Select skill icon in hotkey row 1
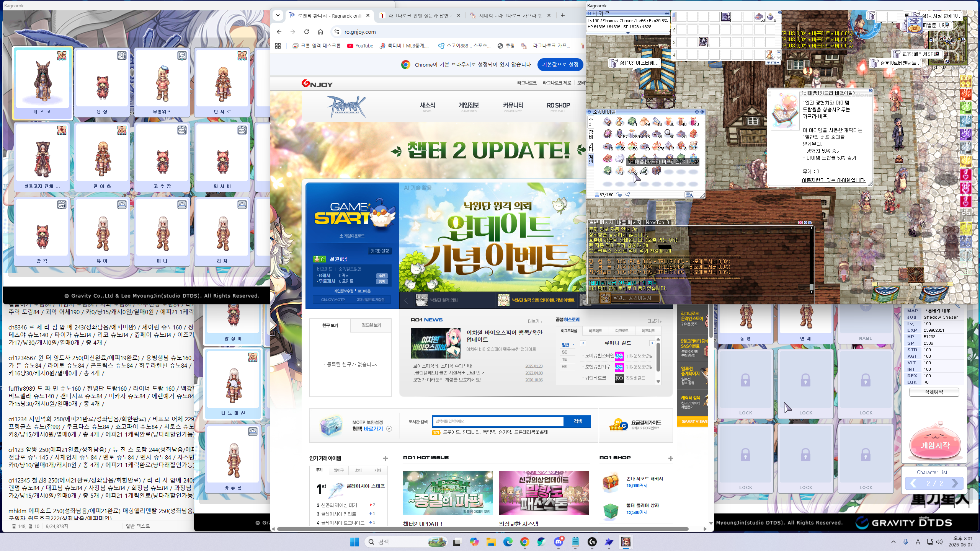 [x=726, y=16]
